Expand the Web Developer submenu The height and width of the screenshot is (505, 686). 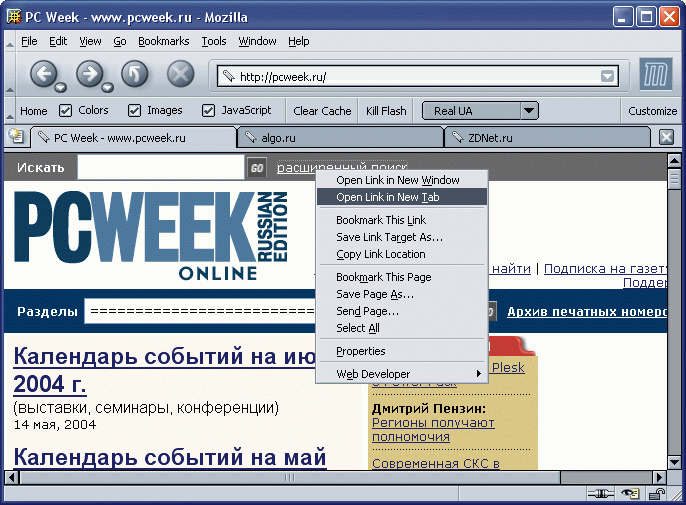(401, 374)
